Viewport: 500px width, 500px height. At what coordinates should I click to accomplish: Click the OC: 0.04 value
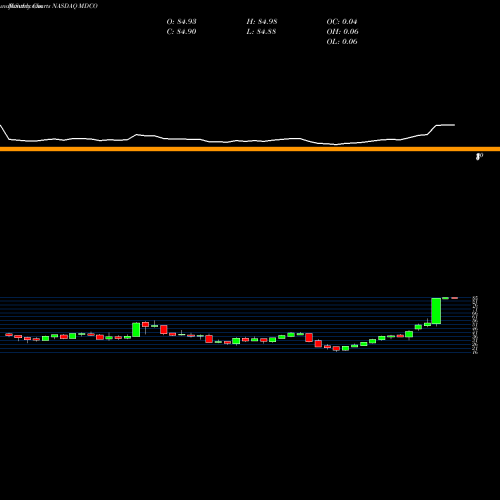[x=342, y=22]
